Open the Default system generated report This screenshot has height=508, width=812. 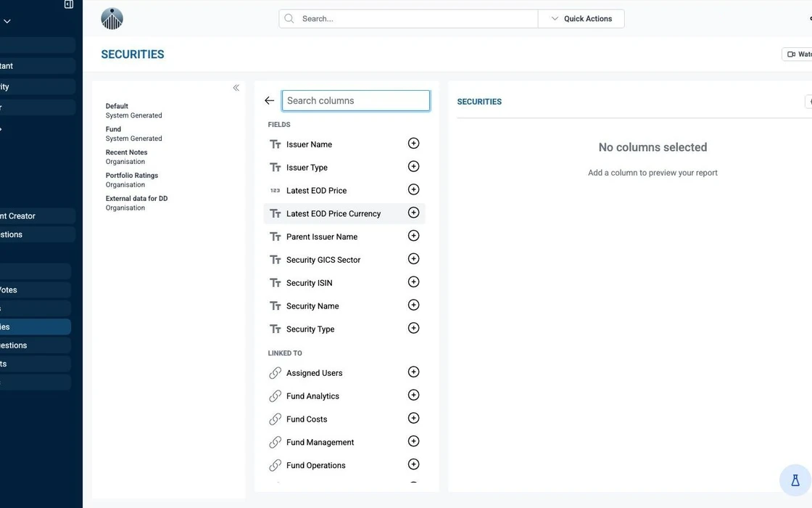pos(133,110)
